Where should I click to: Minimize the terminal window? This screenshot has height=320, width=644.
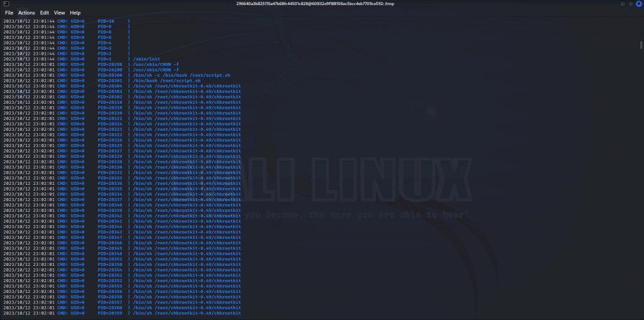pos(623,4)
